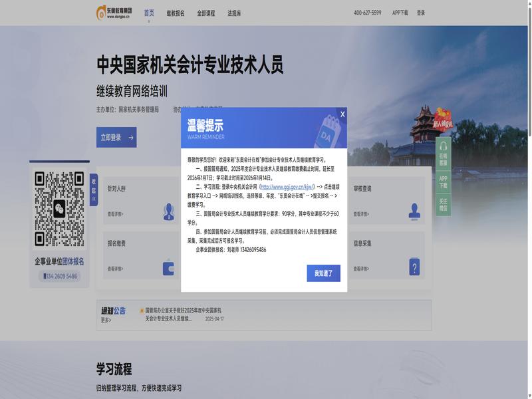Click the 审核查询 person icon
The image size is (532, 399).
point(414,211)
